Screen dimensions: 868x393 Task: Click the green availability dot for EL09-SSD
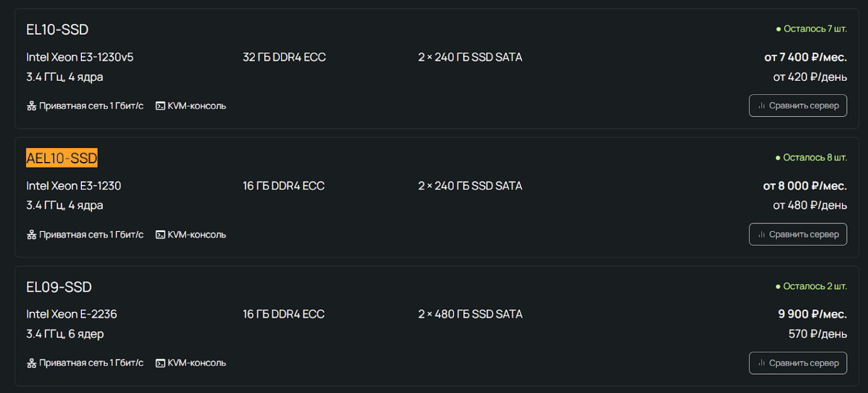click(x=778, y=287)
